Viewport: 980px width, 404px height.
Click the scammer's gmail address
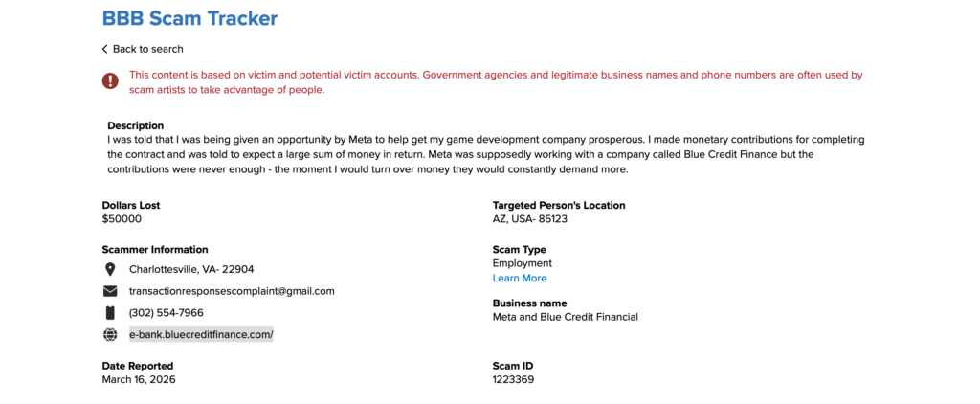[232, 291]
